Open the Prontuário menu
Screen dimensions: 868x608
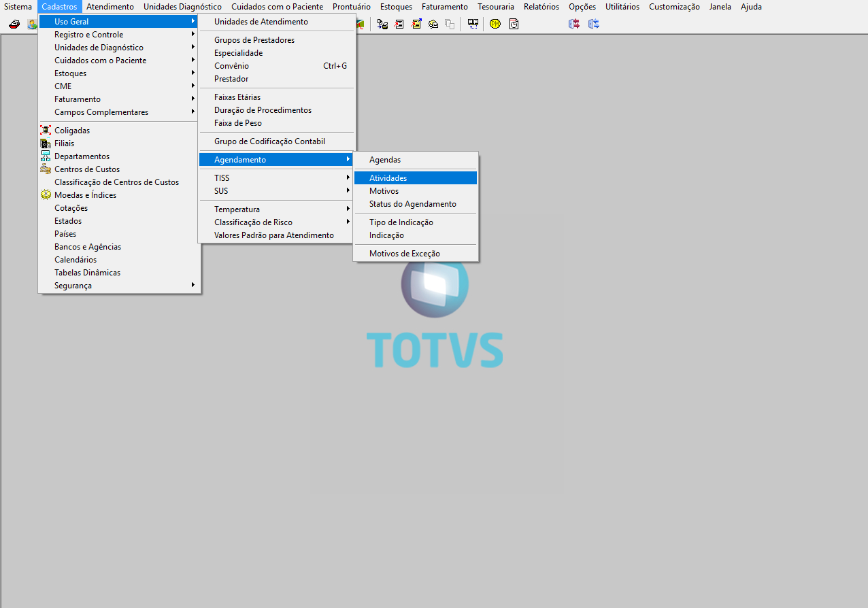pyautogui.click(x=352, y=7)
